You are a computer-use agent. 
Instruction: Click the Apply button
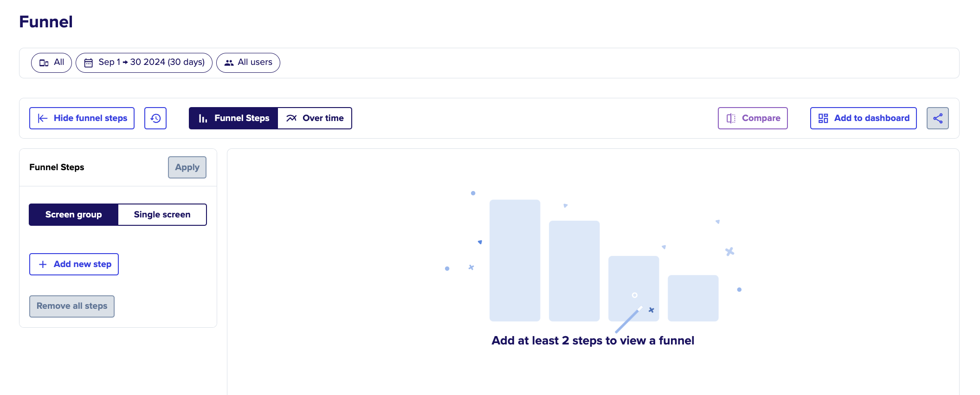[187, 167]
